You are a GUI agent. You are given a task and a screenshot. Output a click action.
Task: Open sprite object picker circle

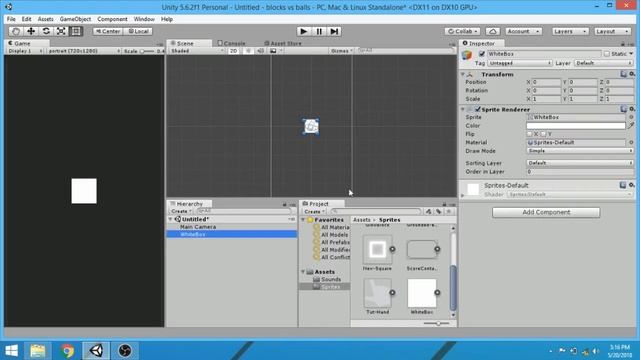(x=631, y=117)
